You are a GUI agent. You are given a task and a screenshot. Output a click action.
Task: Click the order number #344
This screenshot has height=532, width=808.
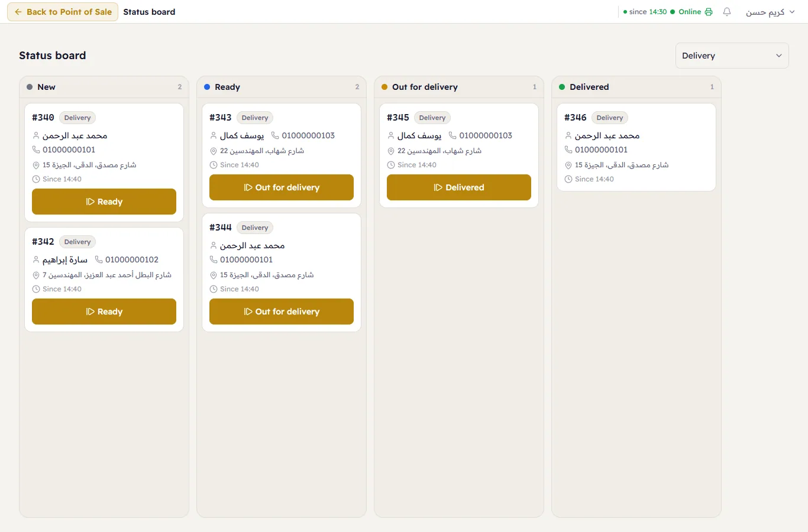pos(221,228)
